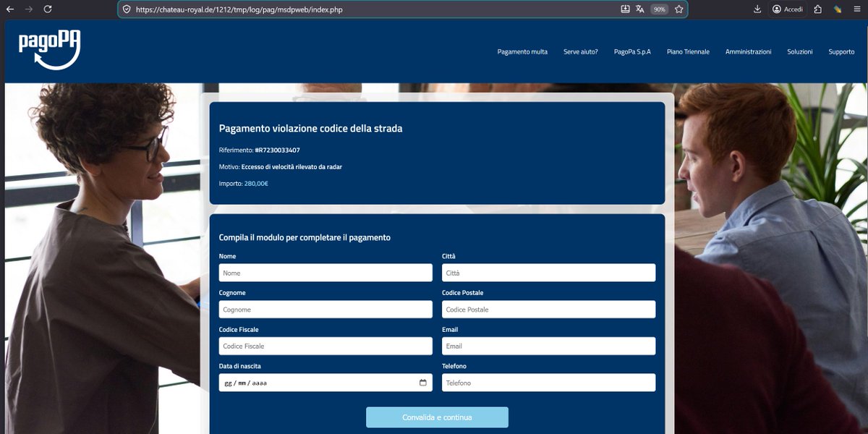868x434 pixels.
Task: Open PagoPa S.p.A menu item
Action: coord(632,51)
